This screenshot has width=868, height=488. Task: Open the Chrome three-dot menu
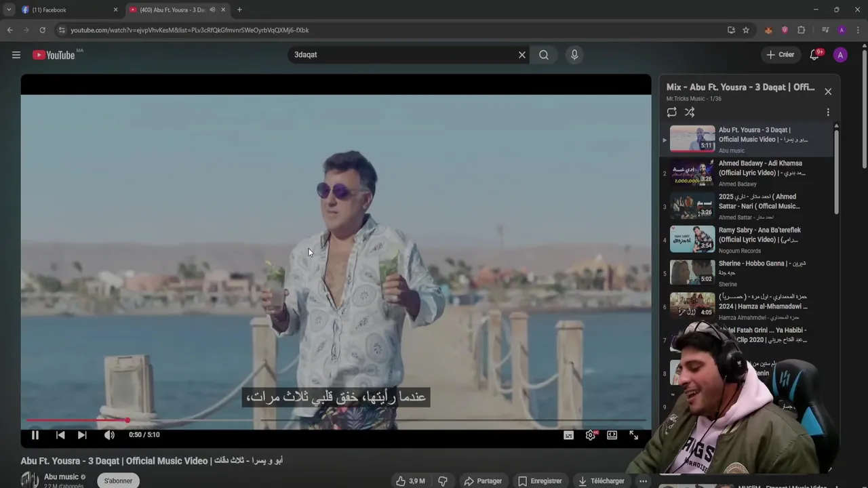858,30
